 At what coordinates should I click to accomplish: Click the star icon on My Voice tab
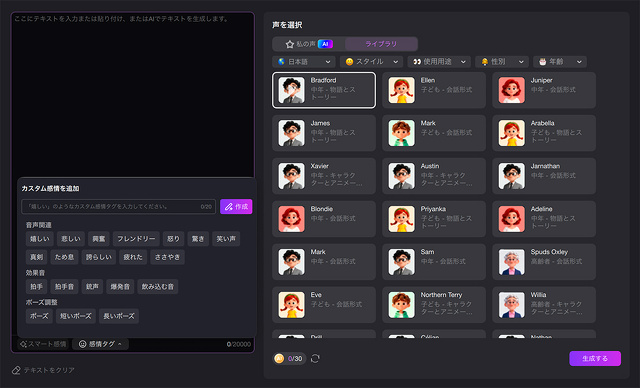[290, 44]
